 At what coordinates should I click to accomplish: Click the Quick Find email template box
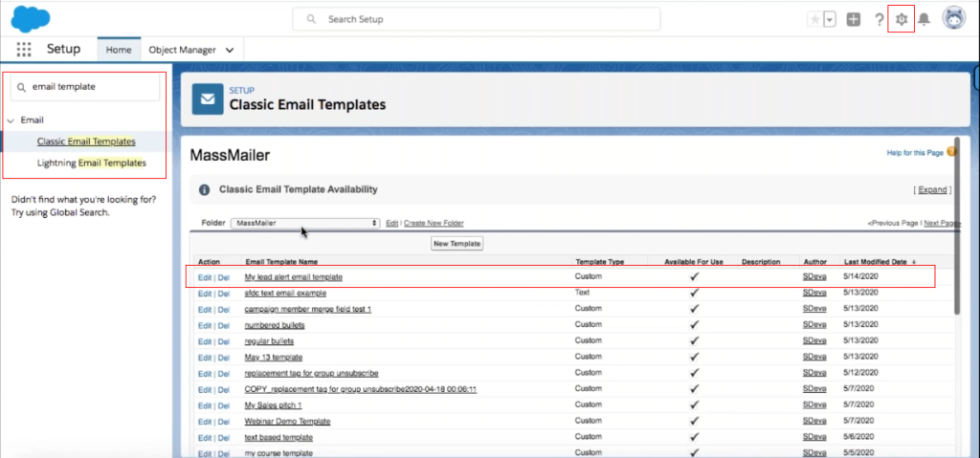point(85,87)
